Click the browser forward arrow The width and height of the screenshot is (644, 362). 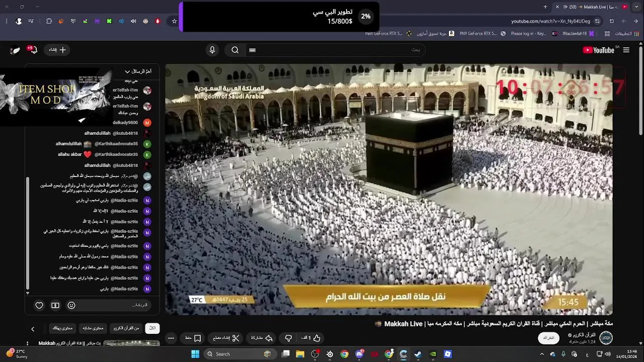point(624,21)
